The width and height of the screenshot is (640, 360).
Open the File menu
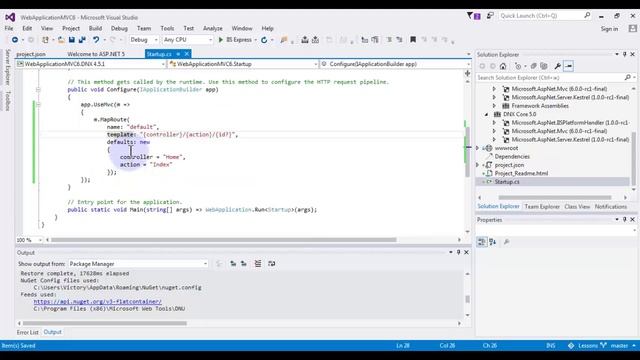[x=9, y=28]
